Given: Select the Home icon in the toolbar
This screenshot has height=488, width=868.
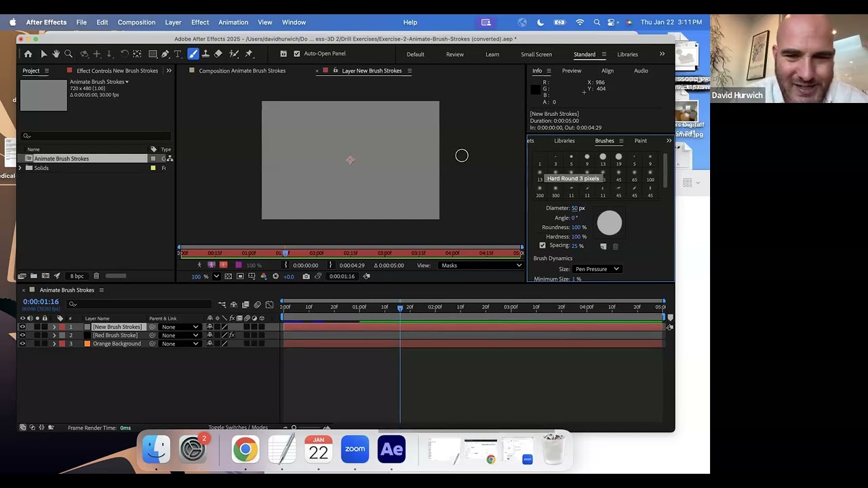Looking at the screenshot, I should [28, 54].
